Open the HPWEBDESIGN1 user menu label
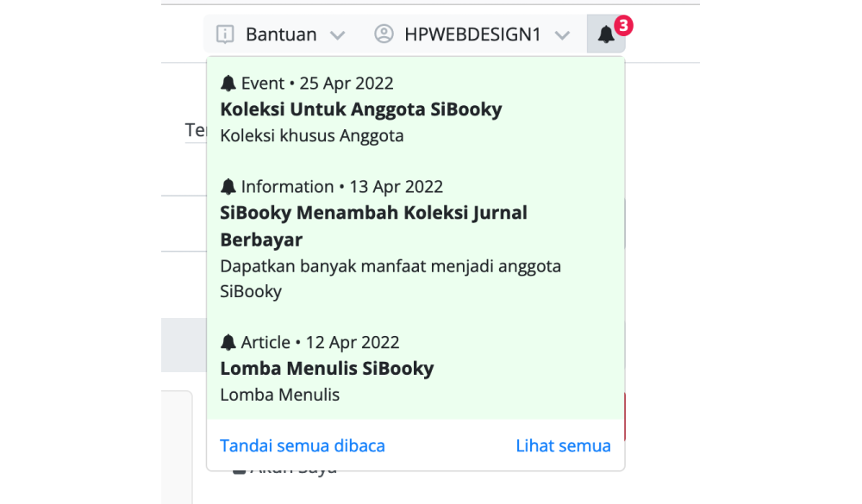The height and width of the screenshot is (504, 862). (x=472, y=34)
